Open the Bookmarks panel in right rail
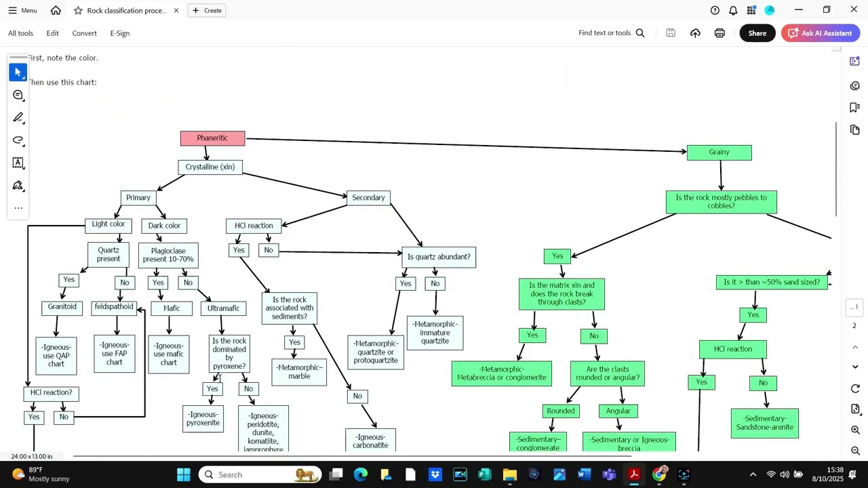Image resolution: width=868 pixels, height=488 pixels. (x=854, y=107)
